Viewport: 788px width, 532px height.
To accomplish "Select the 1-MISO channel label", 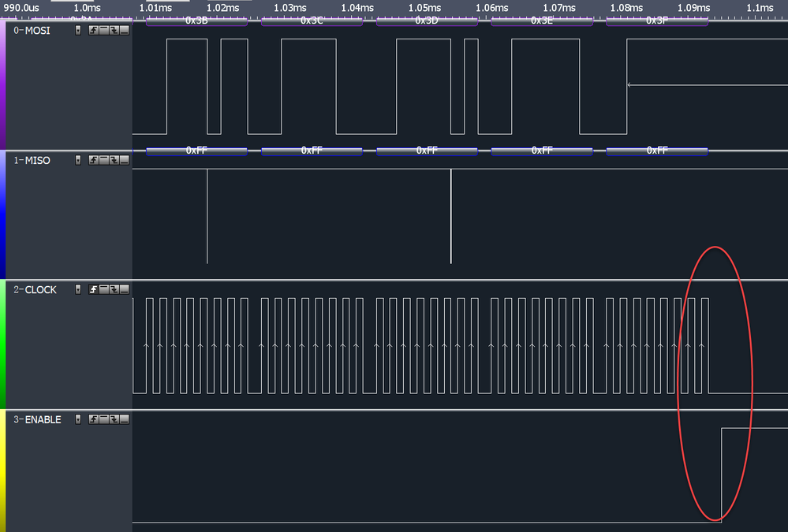I will point(32,160).
